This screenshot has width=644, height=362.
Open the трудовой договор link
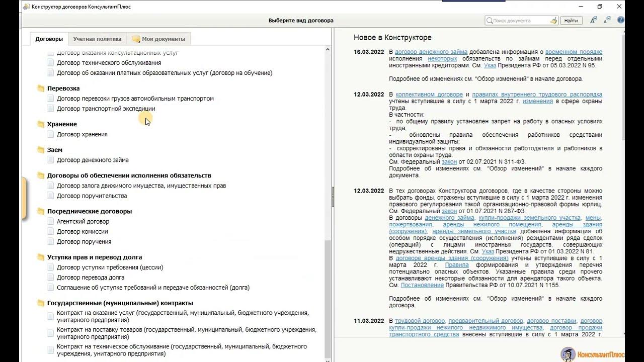tap(420, 321)
